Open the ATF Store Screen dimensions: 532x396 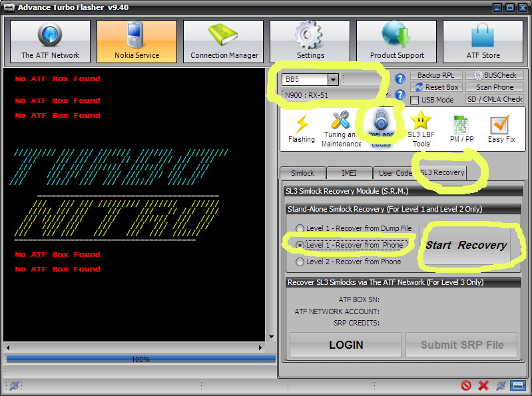(x=483, y=41)
